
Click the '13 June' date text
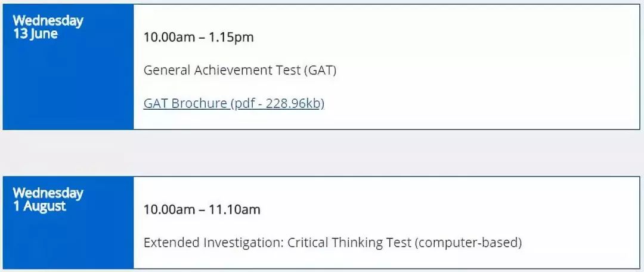click(35, 34)
